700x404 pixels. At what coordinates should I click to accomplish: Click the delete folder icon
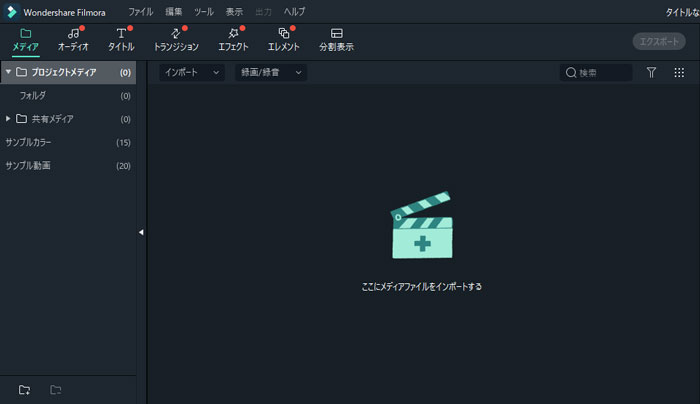pyautogui.click(x=56, y=390)
